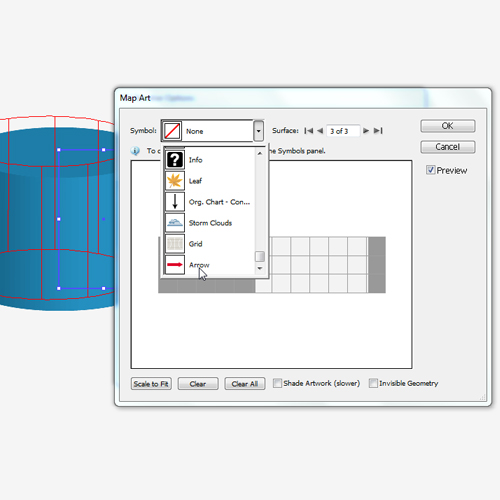
Task: Enable Invisible Geometry checkbox
Action: tap(373, 383)
